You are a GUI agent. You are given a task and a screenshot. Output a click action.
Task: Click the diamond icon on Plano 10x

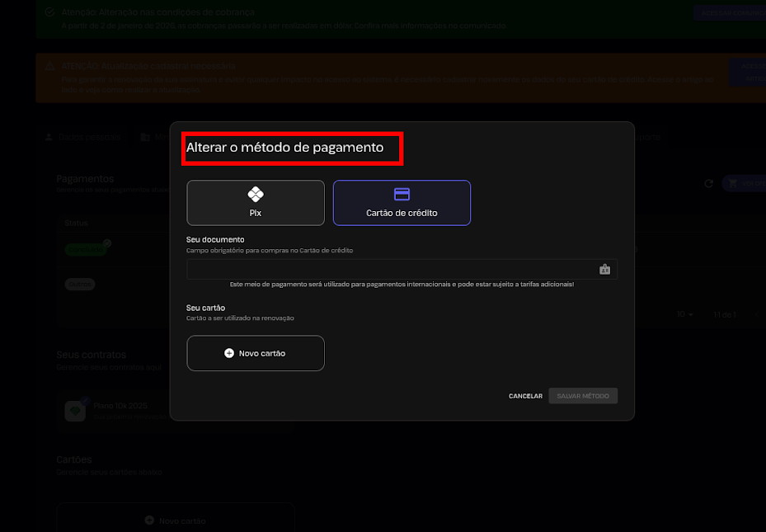tap(75, 411)
